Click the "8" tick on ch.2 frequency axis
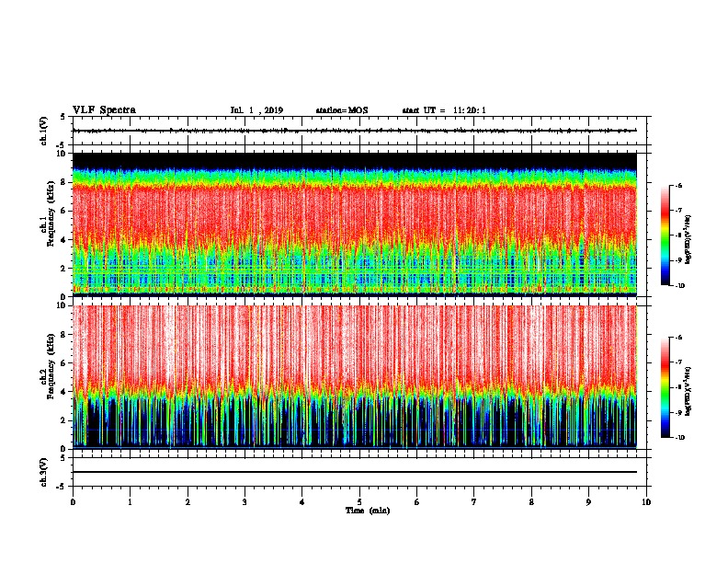 point(64,335)
